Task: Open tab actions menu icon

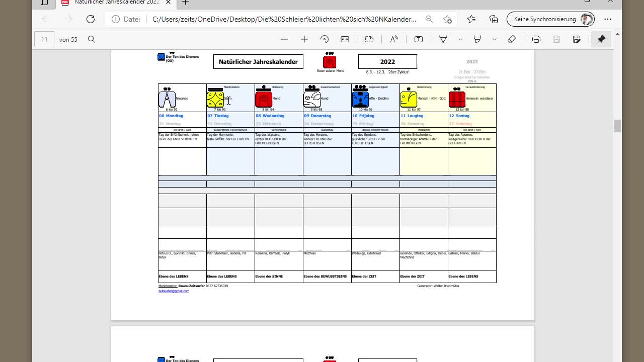Action: [44, 3]
